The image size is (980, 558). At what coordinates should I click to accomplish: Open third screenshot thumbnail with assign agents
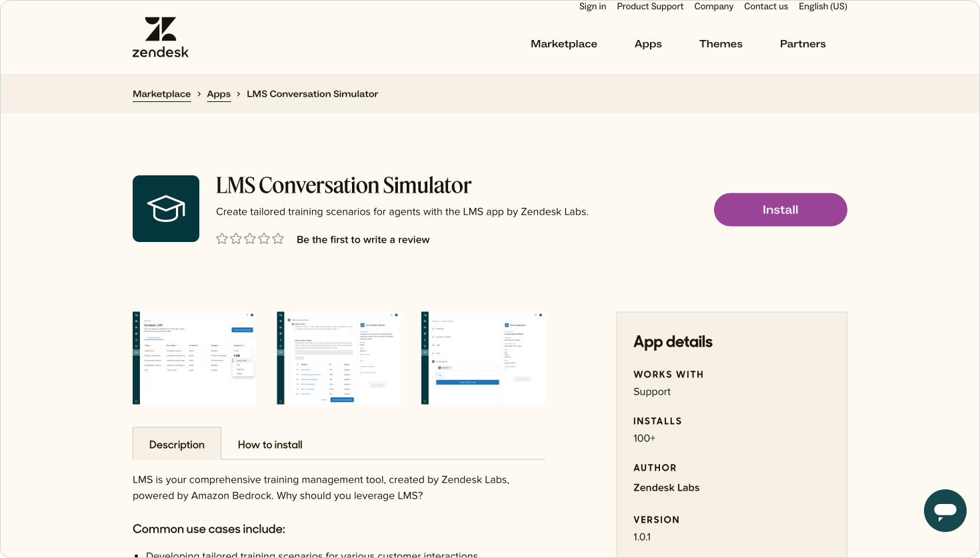point(483,358)
